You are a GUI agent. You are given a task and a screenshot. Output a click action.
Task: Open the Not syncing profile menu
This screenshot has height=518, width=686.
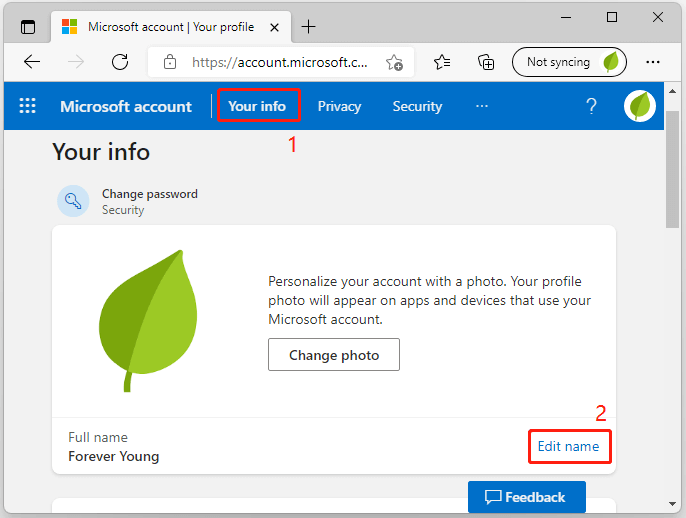point(570,62)
